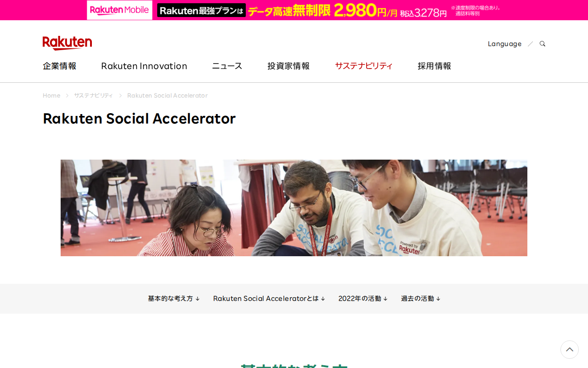Open the 企業情報 menu
588x368 pixels.
(x=60, y=66)
